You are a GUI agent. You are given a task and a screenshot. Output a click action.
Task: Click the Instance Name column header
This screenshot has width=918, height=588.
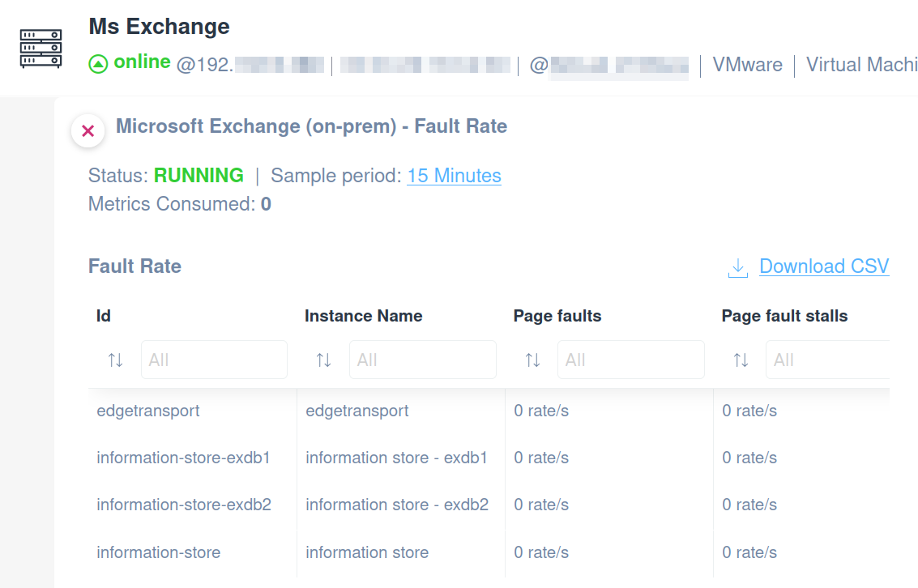364,316
